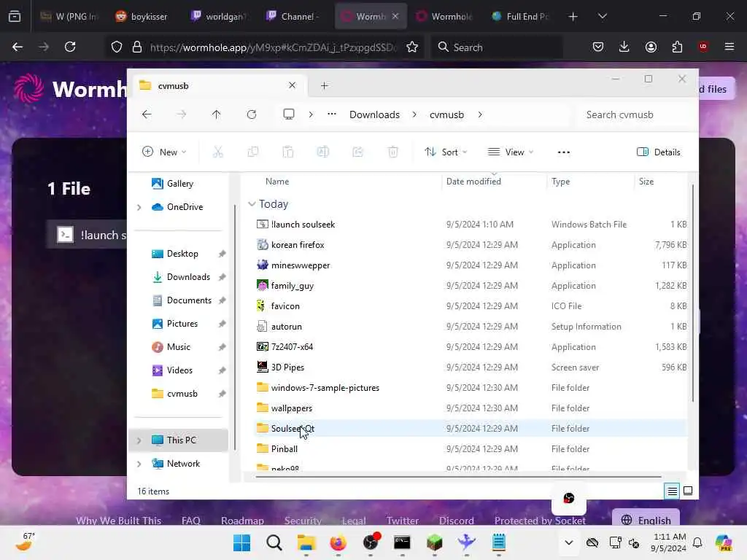Click the Search cvmusb input field
Viewport: 747px width, 560px height.
pos(631,114)
